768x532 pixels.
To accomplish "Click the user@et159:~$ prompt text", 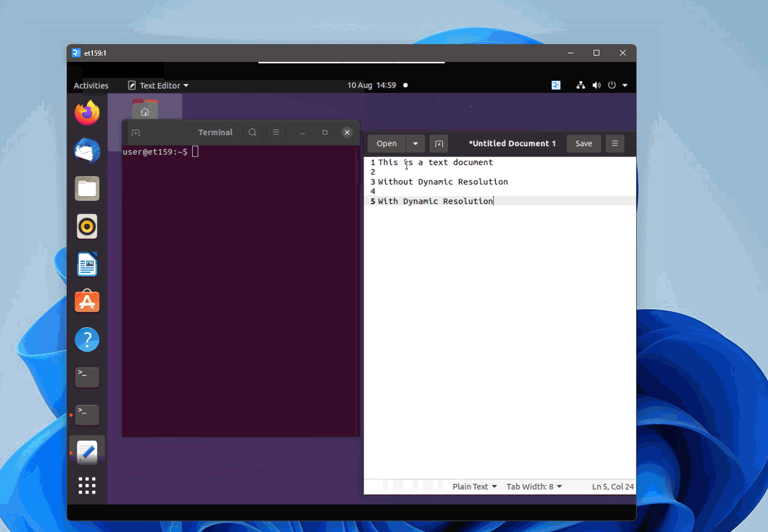I will tap(155, 152).
